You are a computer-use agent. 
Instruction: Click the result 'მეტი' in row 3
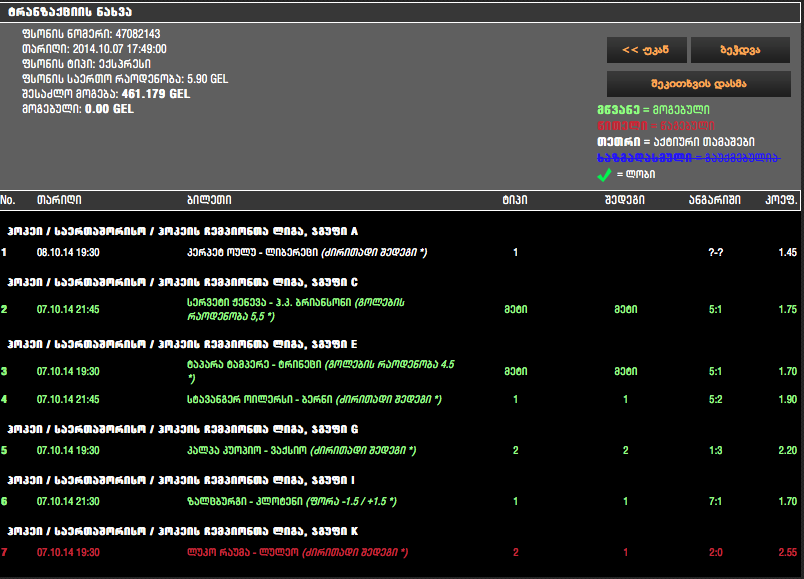pyautogui.click(x=626, y=371)
